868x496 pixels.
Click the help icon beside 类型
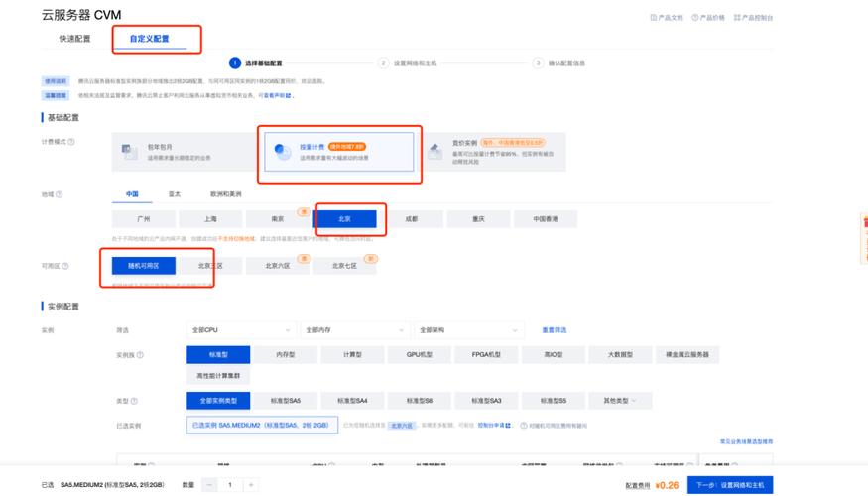tap(134, 401)
